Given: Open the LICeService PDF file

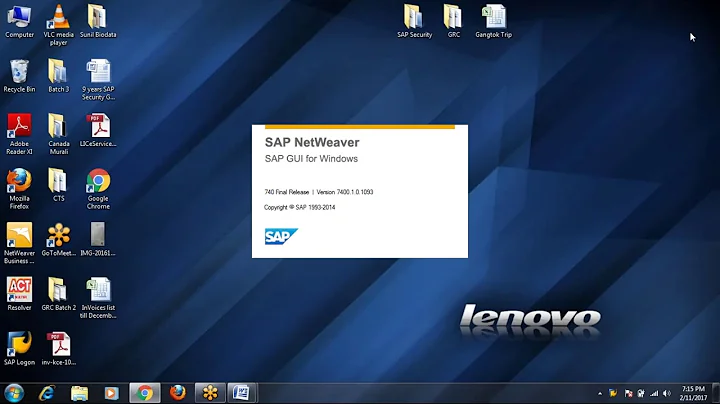Looking at the screenshot, I should [98, 130].
